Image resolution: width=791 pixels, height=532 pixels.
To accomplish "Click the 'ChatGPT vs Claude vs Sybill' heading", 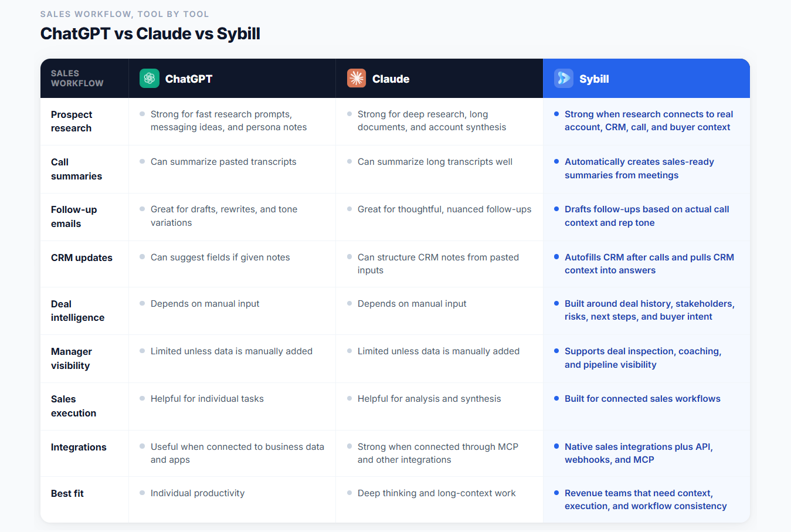I will tap(150, 33).
